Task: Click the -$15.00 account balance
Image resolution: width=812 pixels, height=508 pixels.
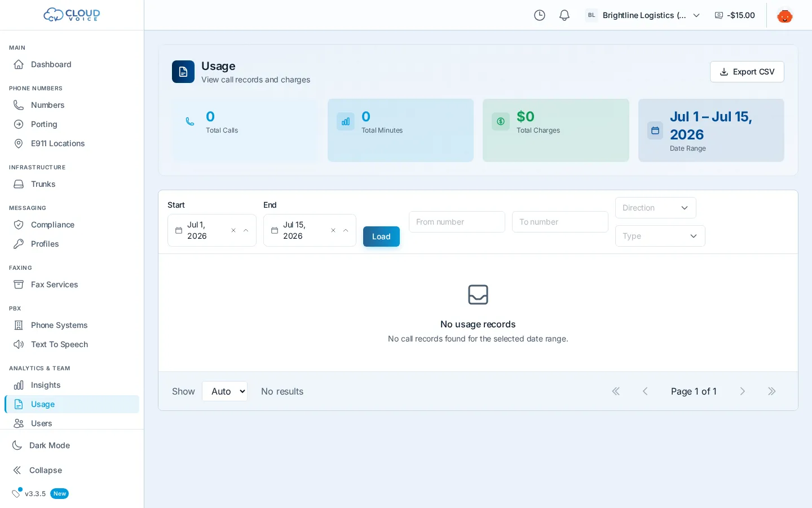Action: 735,15
